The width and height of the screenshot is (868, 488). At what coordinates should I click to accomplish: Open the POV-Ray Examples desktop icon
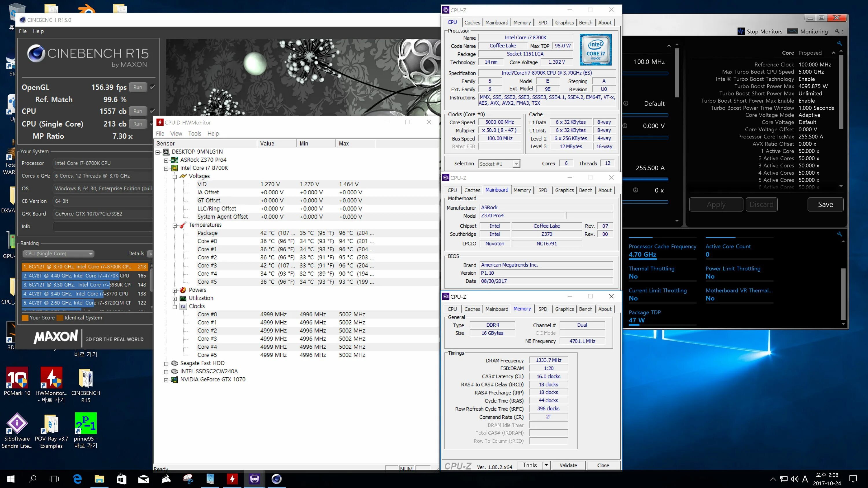(51, 423)
